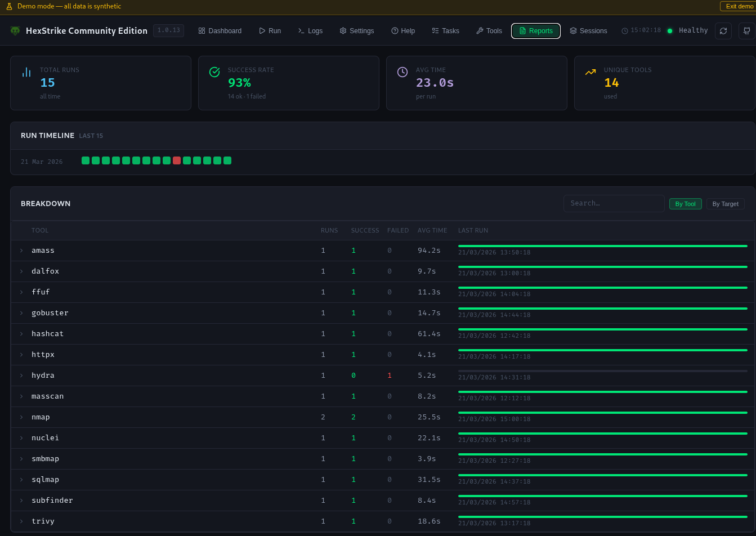Expand the gobuster row chevron
This screenshot has width=756, height=536.
click(21, 313)
